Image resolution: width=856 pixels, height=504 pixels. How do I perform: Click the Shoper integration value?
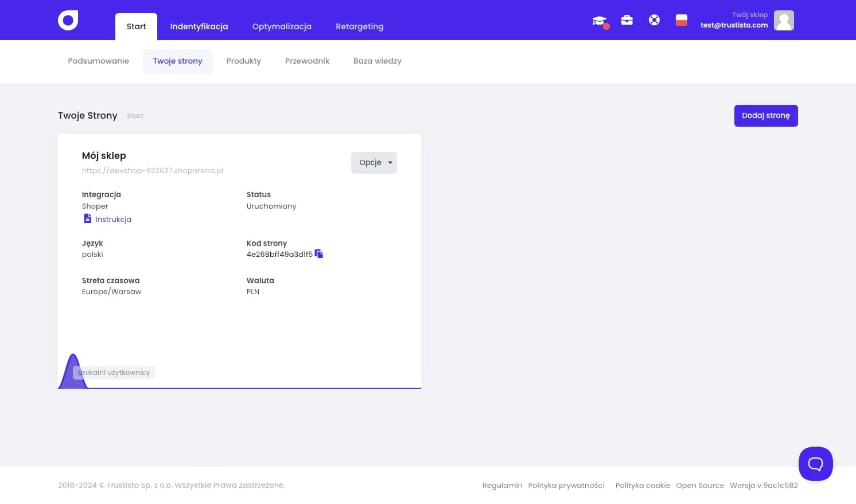(x=95, y=206)
